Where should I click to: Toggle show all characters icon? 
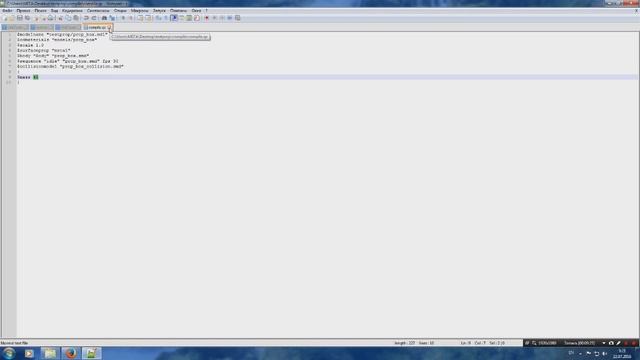166,18
